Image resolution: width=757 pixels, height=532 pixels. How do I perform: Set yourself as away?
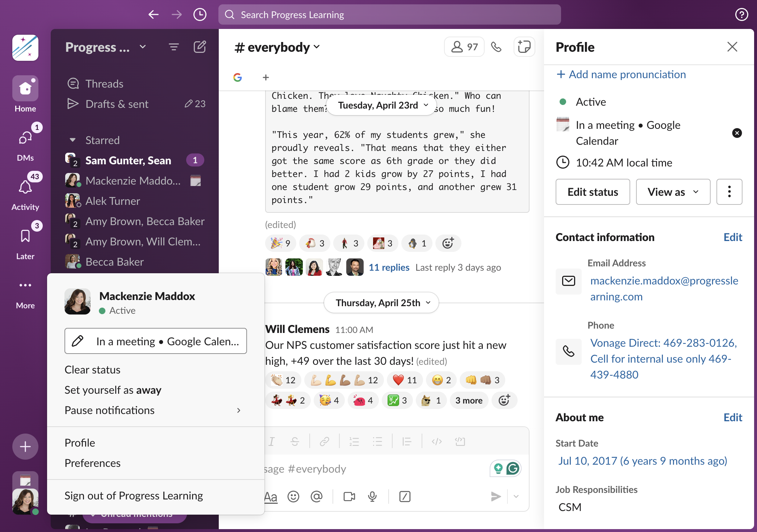[x=113, y=390]
